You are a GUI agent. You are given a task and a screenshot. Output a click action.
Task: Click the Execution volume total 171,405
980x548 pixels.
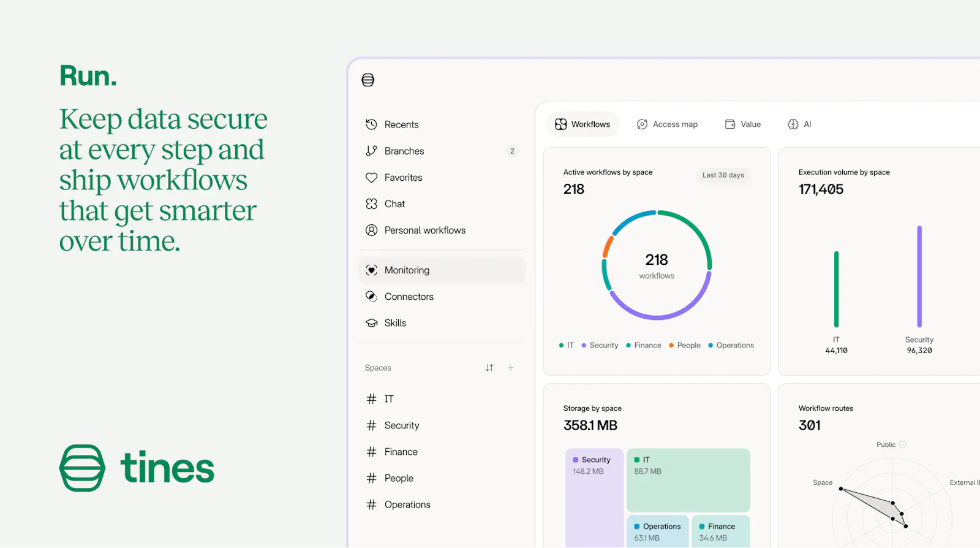tap(821, 189)
